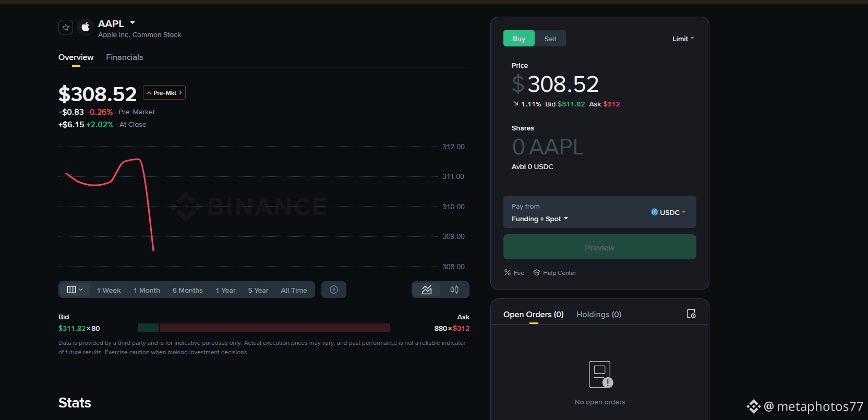Open the Help Center link

tap(554, 273)
